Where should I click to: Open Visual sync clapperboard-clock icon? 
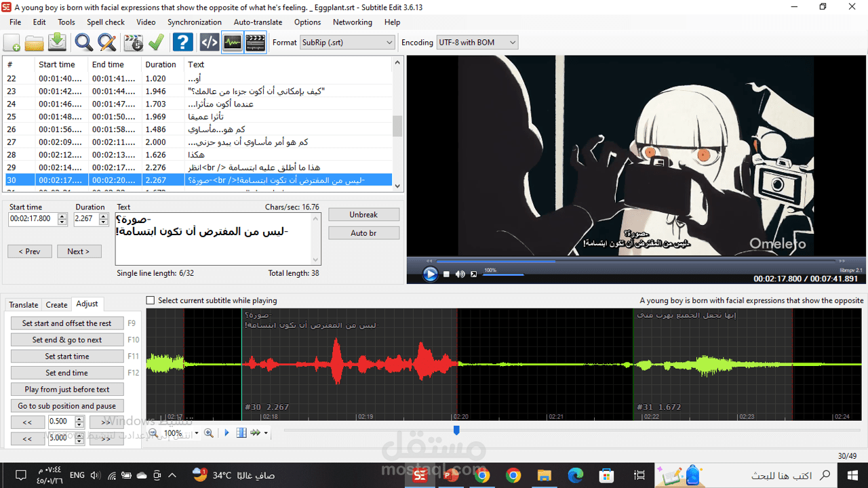point(134,43)
